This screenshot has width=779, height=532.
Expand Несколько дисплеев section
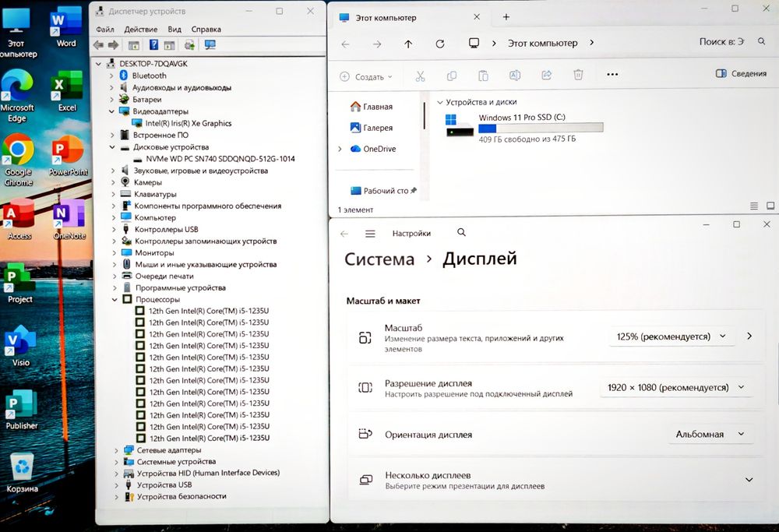(749, 480)
